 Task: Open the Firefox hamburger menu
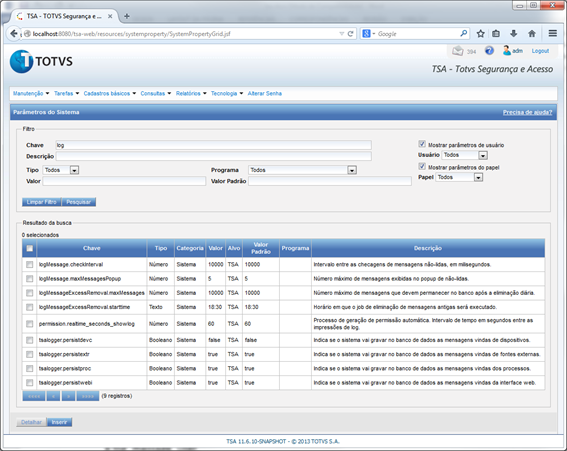tap(553, 33)
